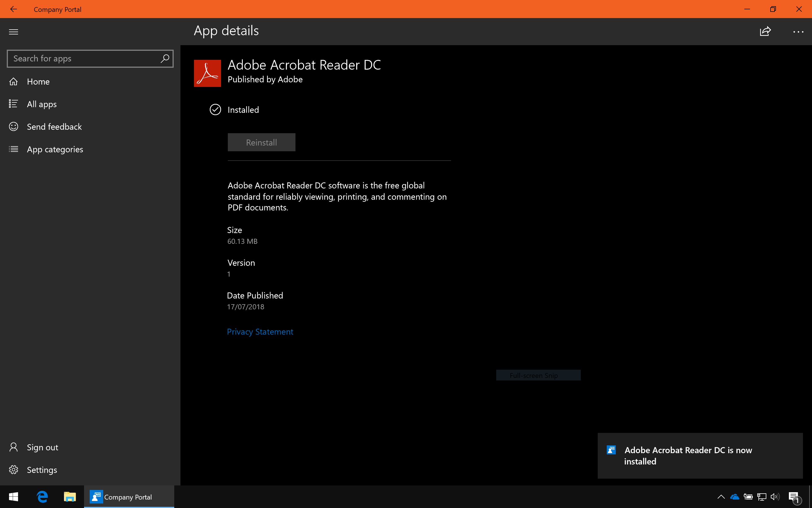This screenshot has height=508, width=812.
Task: Click the search magnifier icon
Action: (165, 58)
